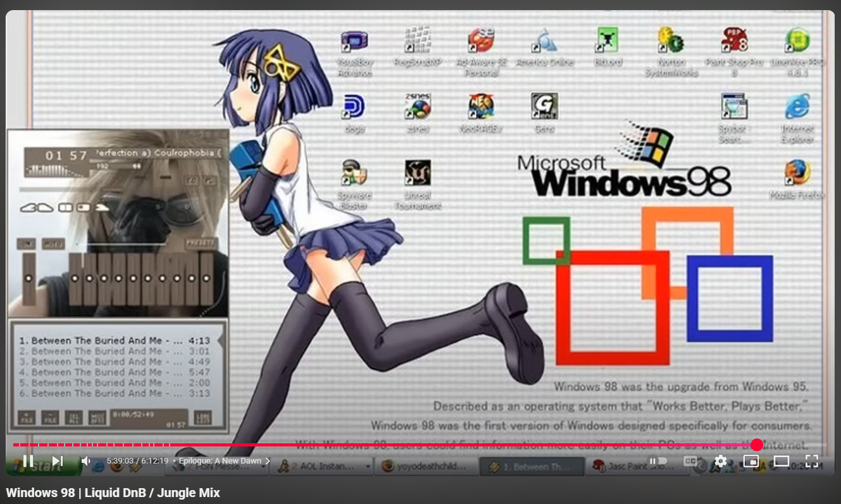841x504 pixels.
Task: Open the Spyware Blaster desktop icon
Action: coord(354,184)
